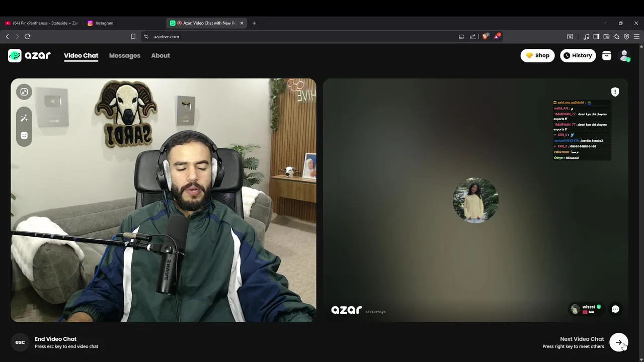View site information icon
Image resolution: width=644 pixels, height=362 pixels.
click(146, 36)
